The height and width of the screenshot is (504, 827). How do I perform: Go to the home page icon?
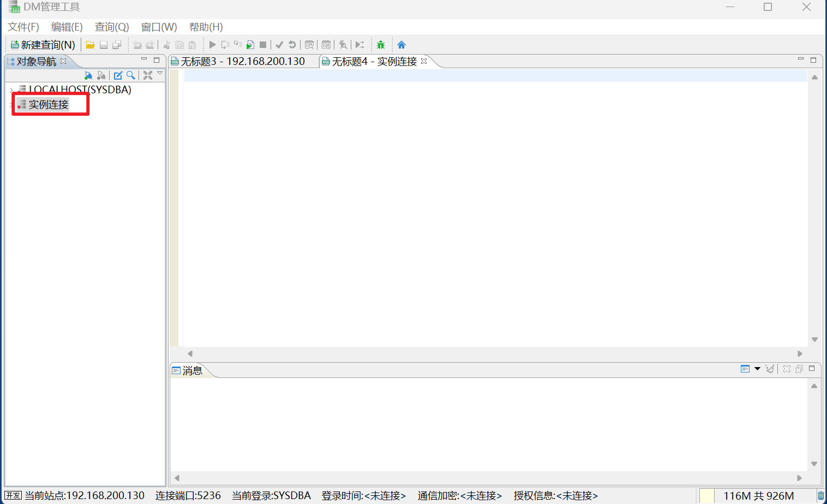401,44
